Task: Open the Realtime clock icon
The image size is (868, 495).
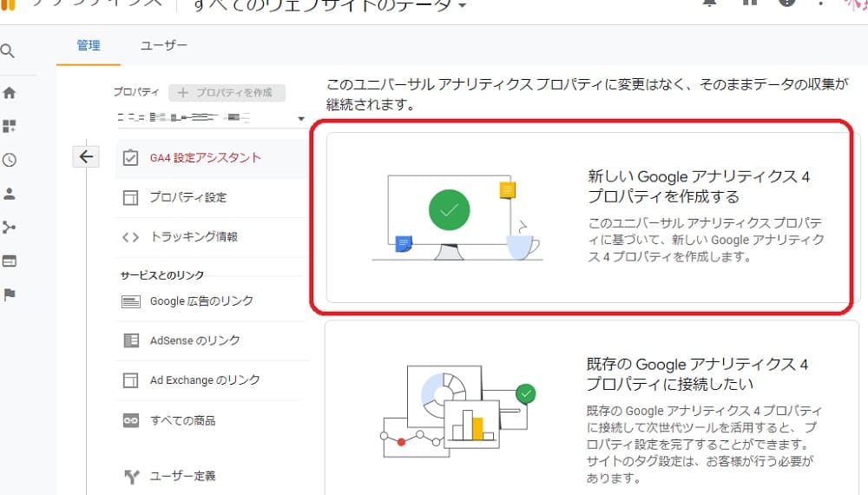Action: [9, 160]
